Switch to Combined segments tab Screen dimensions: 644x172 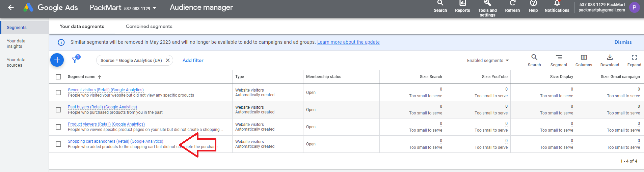pyautogui.click(x=149, y=26)
